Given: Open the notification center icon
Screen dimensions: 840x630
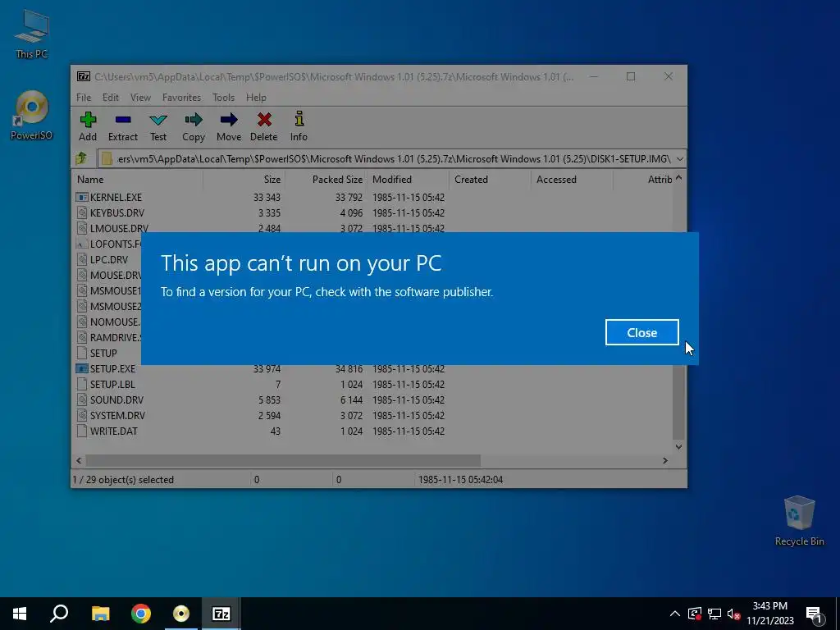Looking at the screenshot, I should tap(815, 614).
